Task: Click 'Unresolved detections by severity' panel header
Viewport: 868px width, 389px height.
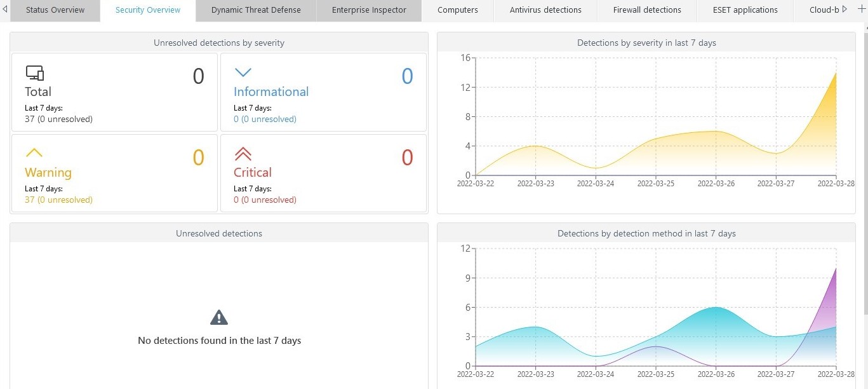Action: click(x=219, y=43)
